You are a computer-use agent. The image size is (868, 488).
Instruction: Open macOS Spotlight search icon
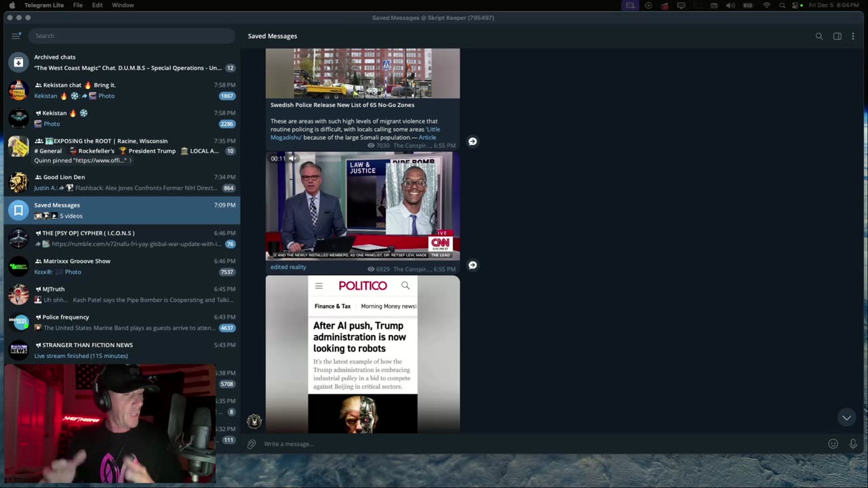pos(782,5)
